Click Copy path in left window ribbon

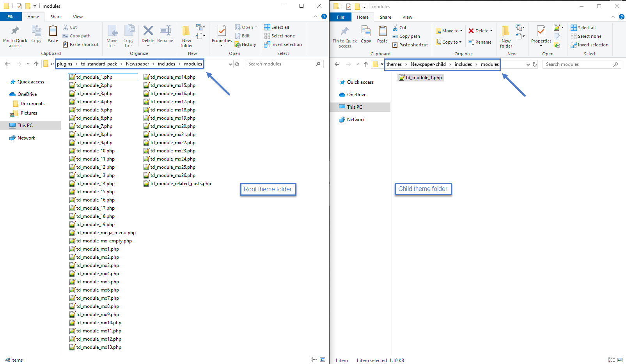pyautogui.click(x=77, y=36)
